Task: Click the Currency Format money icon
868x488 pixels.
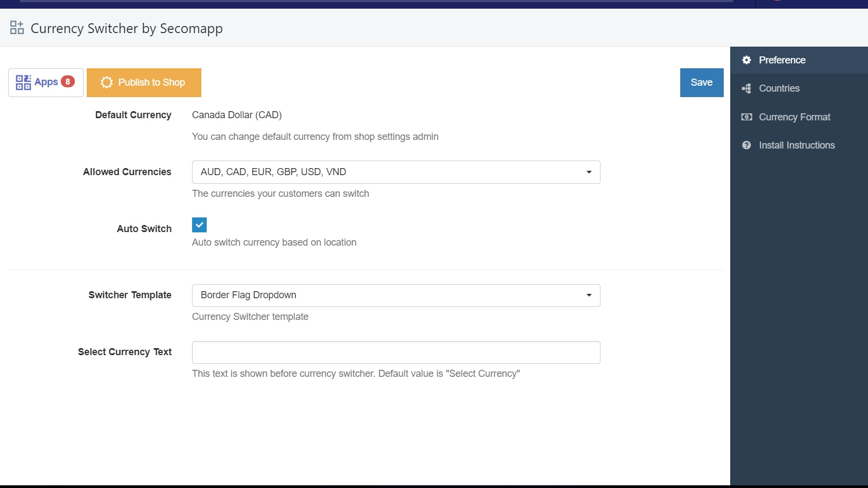Action: (x=746, y=117)
